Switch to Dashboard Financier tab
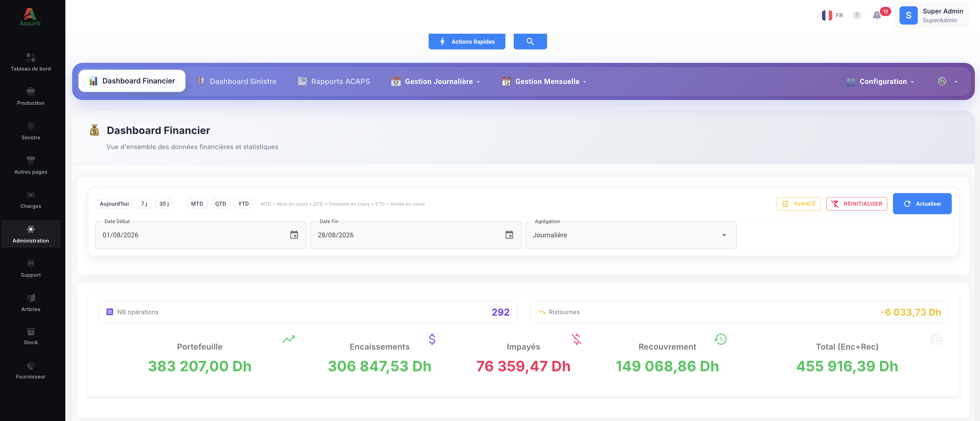The image size is (980, 421). tap(132, 81)
